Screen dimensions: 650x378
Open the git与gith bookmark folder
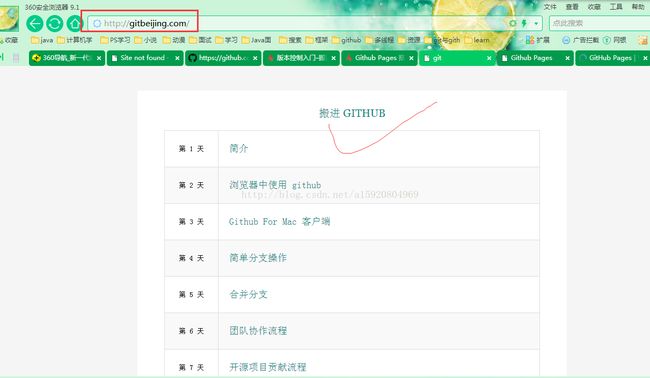point(442,40)
